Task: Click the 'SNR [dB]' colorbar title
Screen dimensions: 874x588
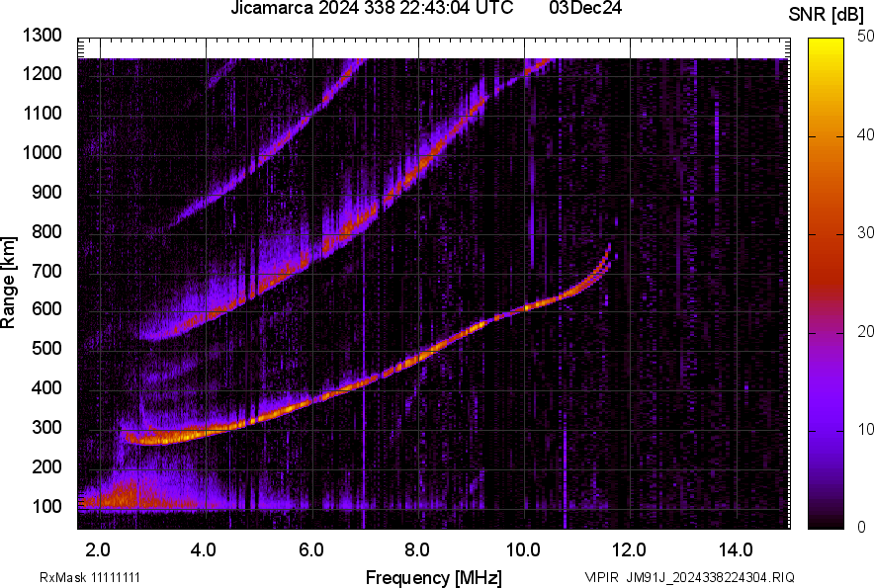Action: point(827,15)
